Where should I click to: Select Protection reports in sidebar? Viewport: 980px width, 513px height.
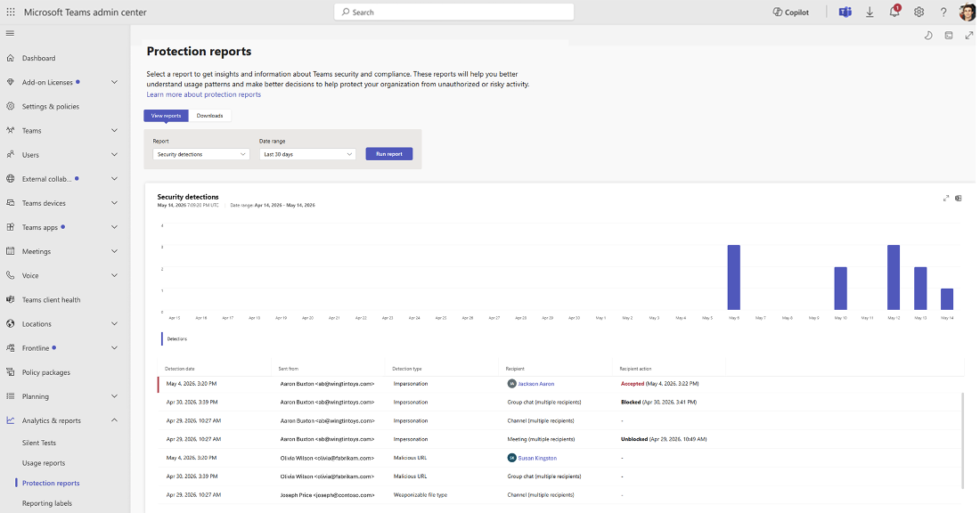point(51,483)
